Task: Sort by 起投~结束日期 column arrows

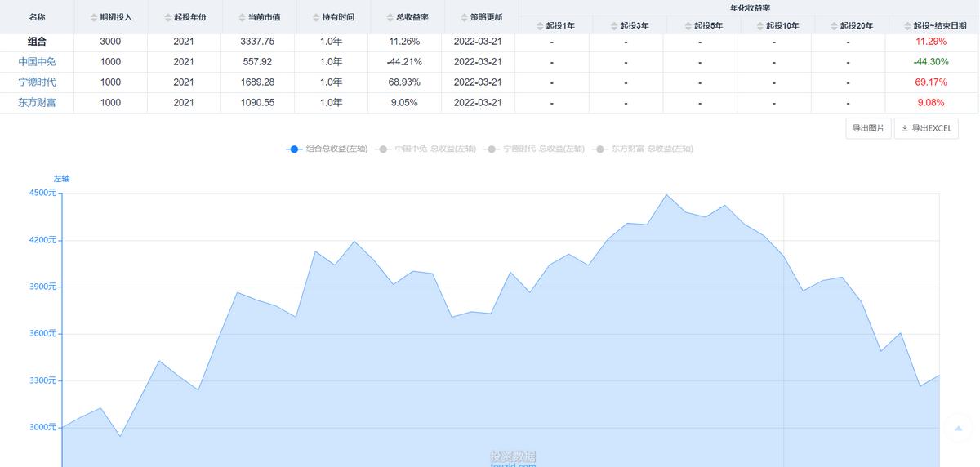Action: [x=906, y=26]
